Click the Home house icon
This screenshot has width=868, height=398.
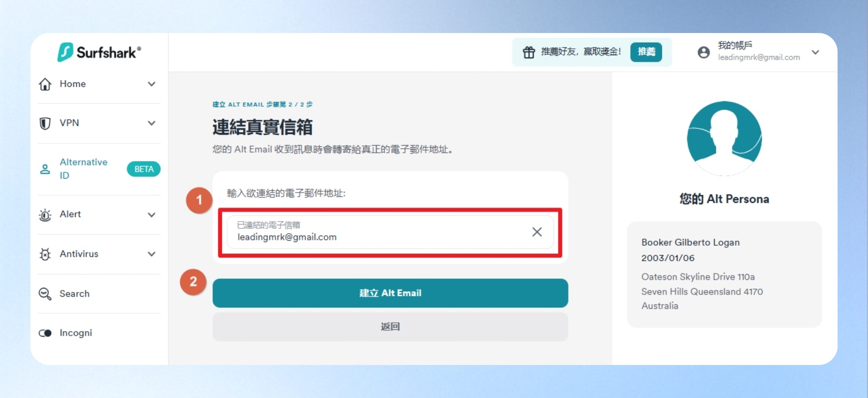click(x=45, y=84)
